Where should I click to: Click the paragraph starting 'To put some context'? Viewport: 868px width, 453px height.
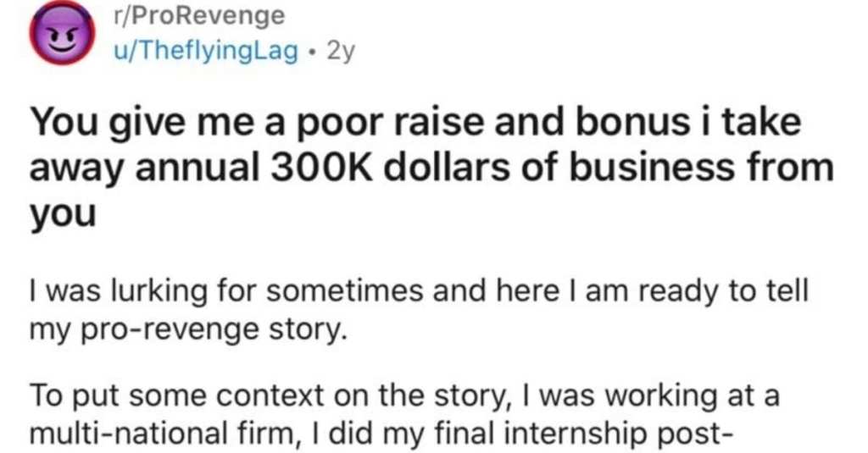404,416
